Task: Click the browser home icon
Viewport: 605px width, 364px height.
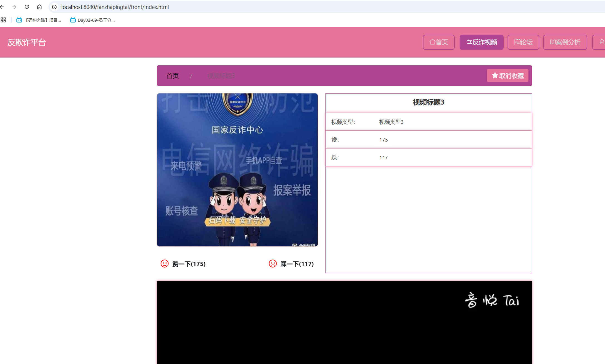Action: (39, 7)
